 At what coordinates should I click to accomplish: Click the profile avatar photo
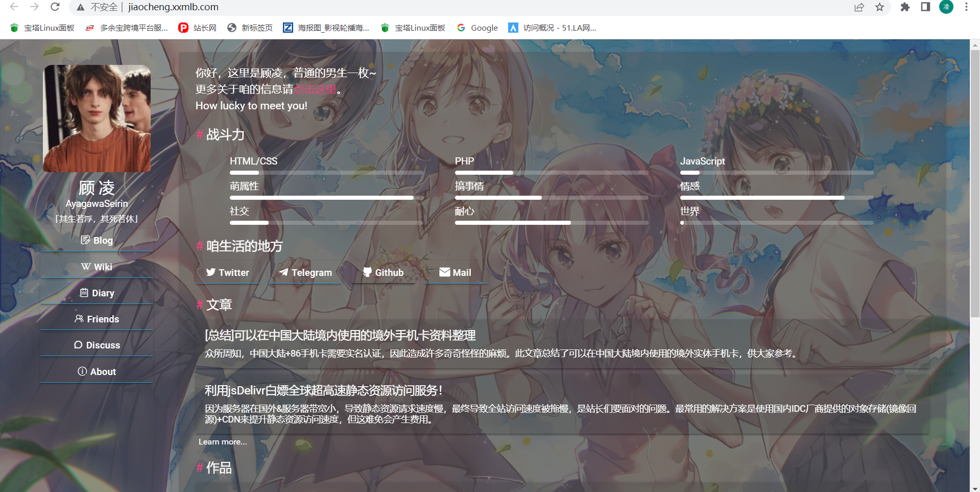(97, 118)
